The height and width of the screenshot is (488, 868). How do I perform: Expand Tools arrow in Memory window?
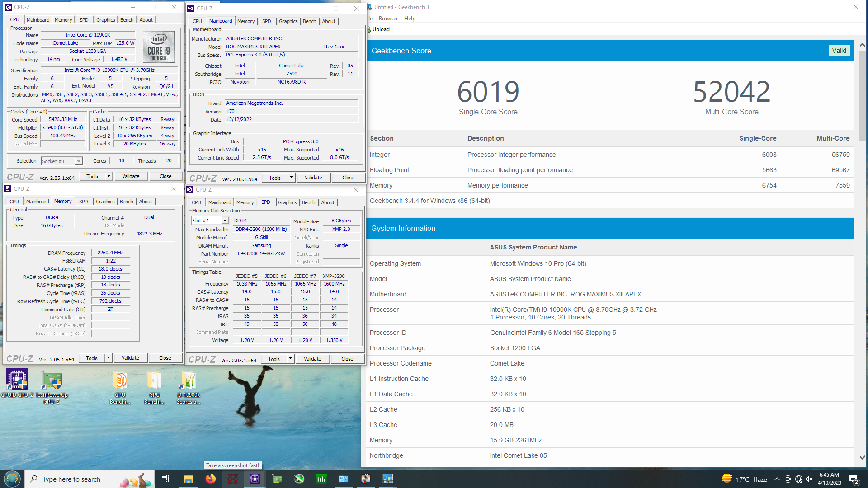[108, 358]
